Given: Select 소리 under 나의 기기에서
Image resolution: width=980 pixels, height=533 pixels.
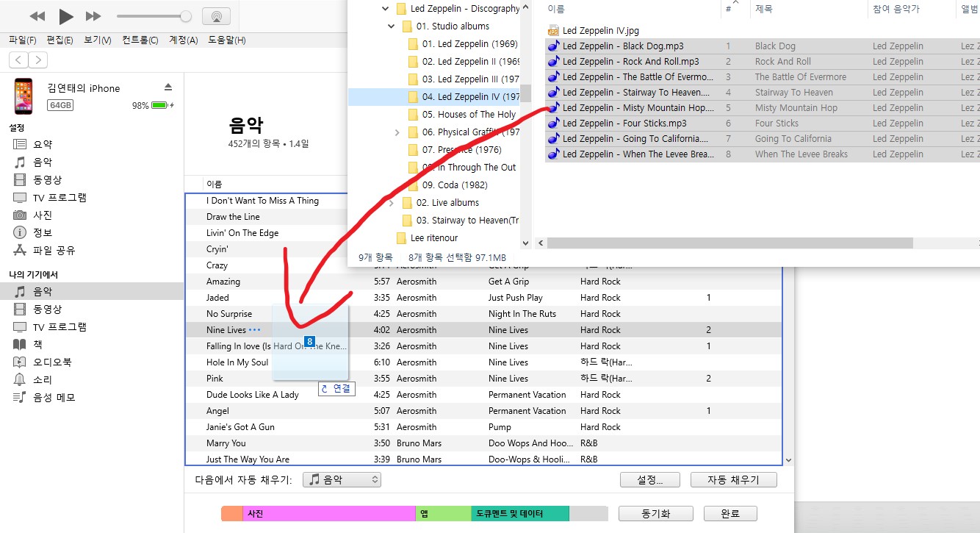Looking at the screenshot, I should [43, 380].
